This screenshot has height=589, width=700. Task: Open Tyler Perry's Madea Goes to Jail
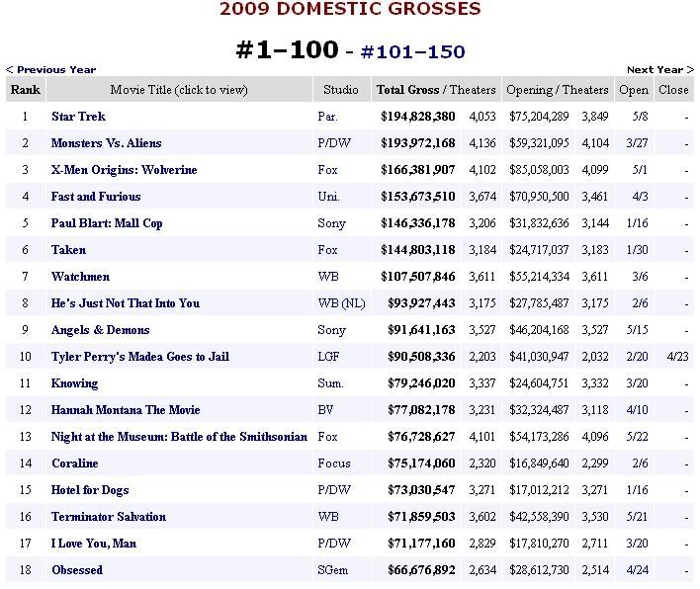(x=139, y=357)
